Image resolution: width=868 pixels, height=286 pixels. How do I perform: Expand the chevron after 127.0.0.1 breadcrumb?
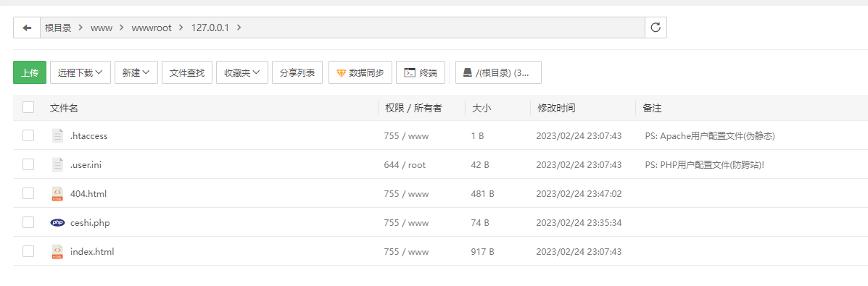[239, 28]
